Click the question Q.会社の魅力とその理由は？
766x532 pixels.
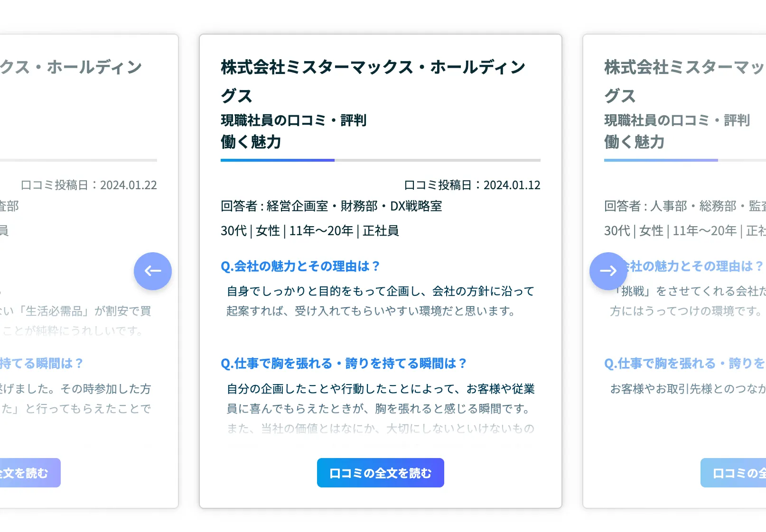pyautogui.click(x=299, y=266)
